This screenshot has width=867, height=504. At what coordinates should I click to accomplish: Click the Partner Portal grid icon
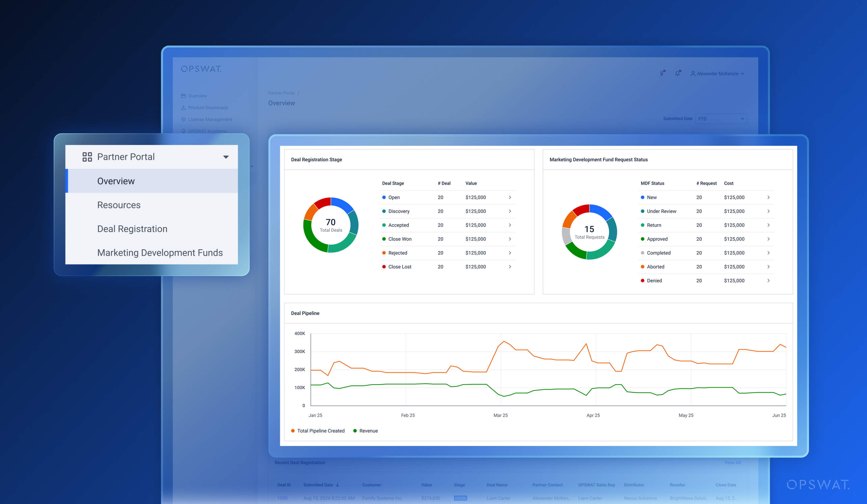[87, 157]
